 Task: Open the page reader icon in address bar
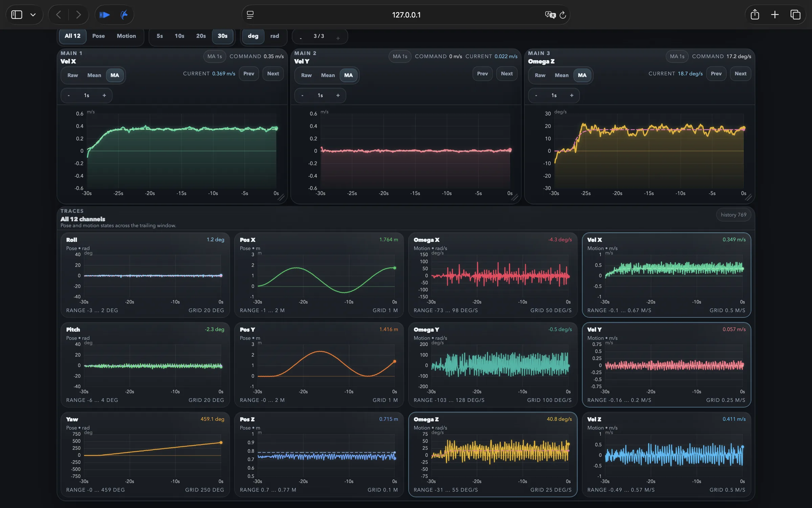pyautogui.click(x=250, y=15)
